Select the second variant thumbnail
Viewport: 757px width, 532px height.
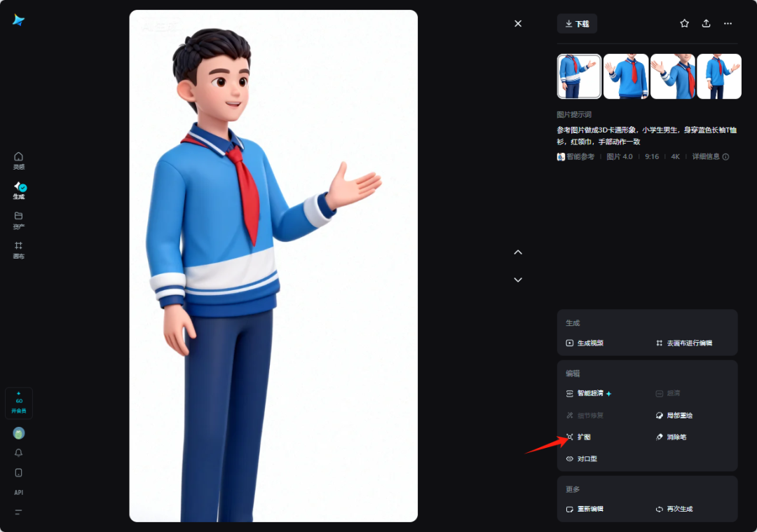(x=626, y=75)
